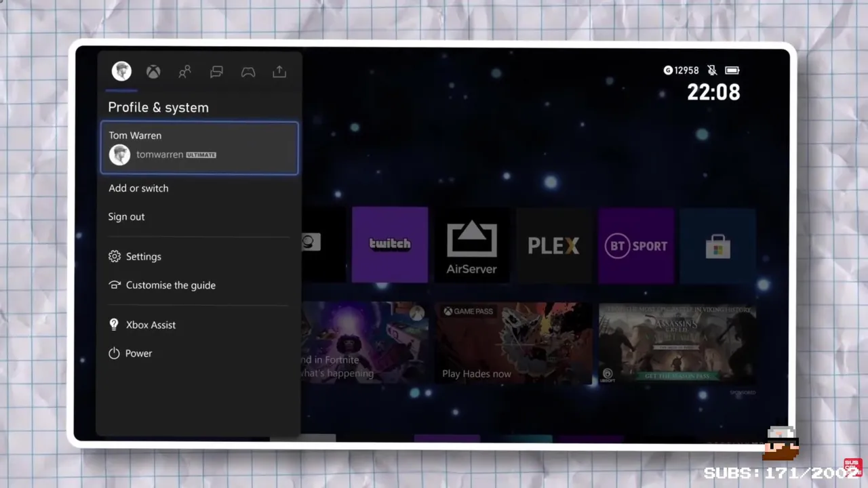Open the Assassin's Creed Valhalla sponsored tile
Viewport: 868px width, 488px height.
point(677,343)
